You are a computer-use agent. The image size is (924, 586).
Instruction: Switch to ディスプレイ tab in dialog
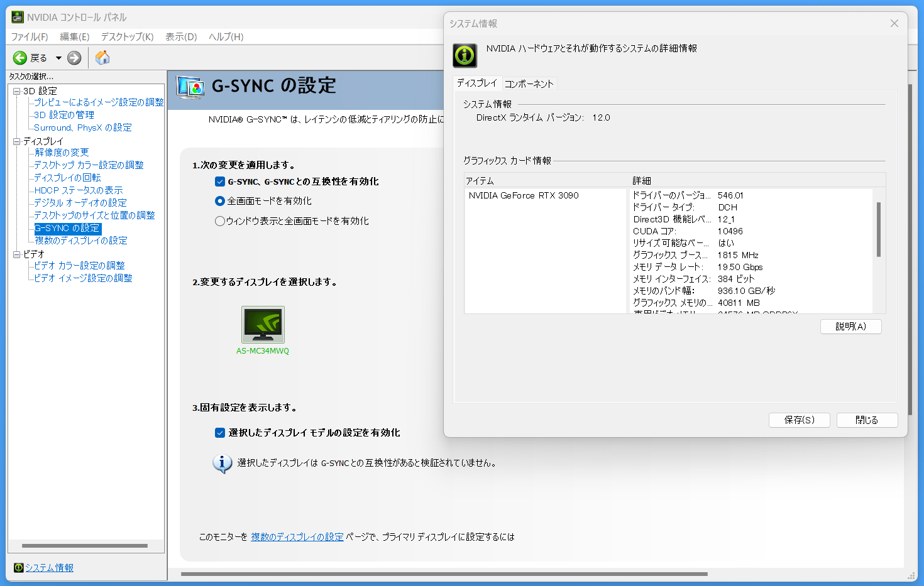point(477,83)
